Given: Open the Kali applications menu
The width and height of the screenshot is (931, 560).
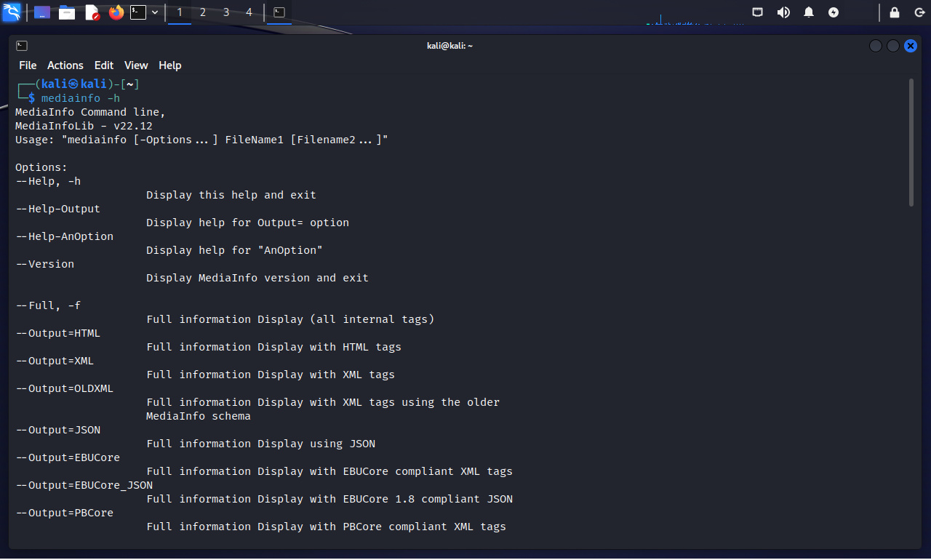Looking at the screenshot, I should 12,12.
